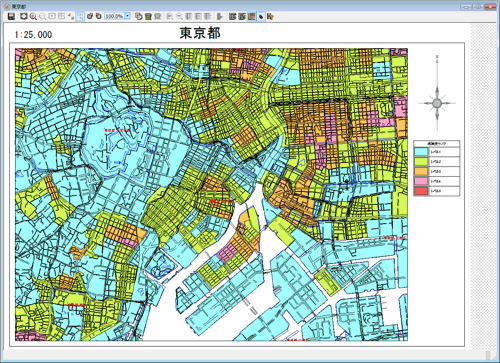Click the 100.0% zoom value field

pos(114,16)
